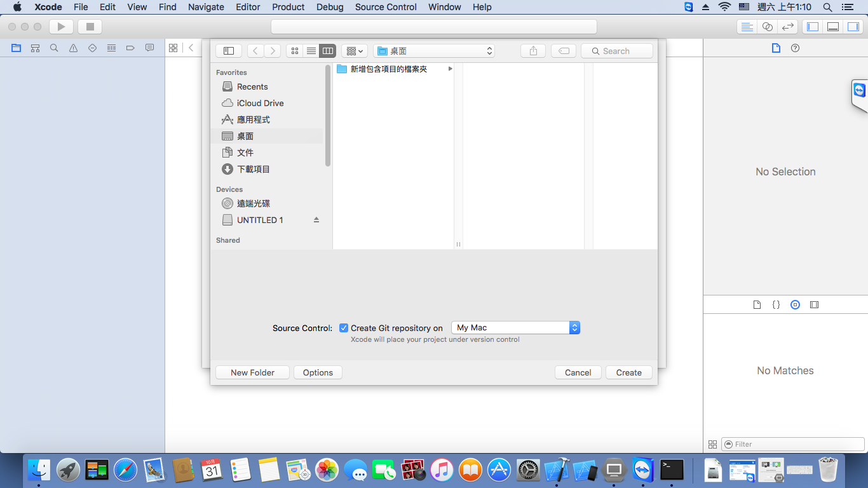Expand the 新增包含項目的檔案夾 folder arrow
The width and height of the screenshot is (868, 488).
point(451,69)
